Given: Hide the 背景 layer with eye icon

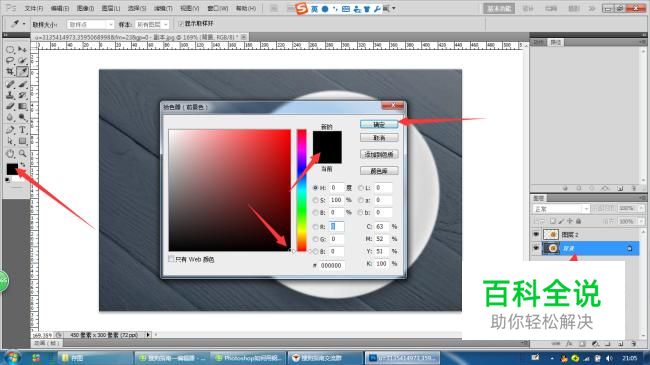Looking at the screenshot, I should [x=536, y=248].
